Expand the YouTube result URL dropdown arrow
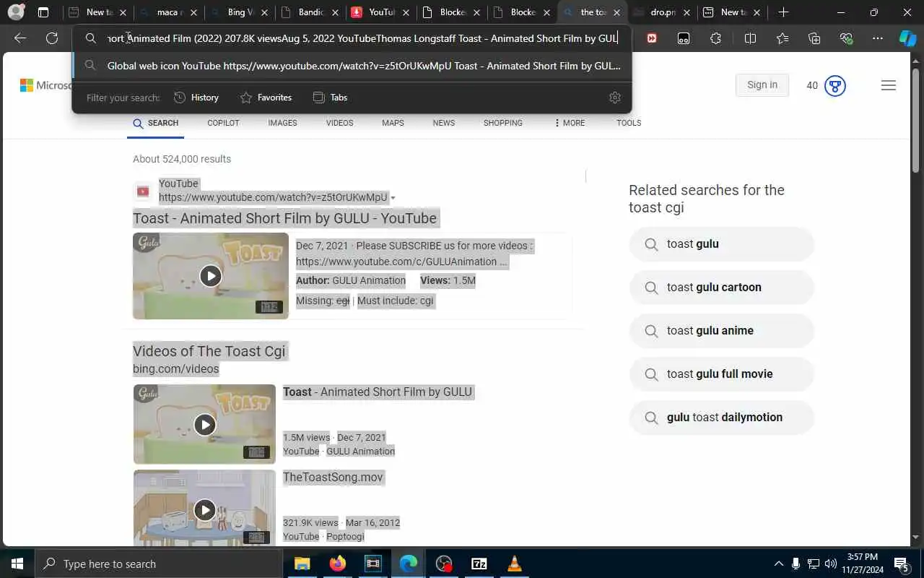The height and width of the screenshot is (578, 924). [393, 198]
